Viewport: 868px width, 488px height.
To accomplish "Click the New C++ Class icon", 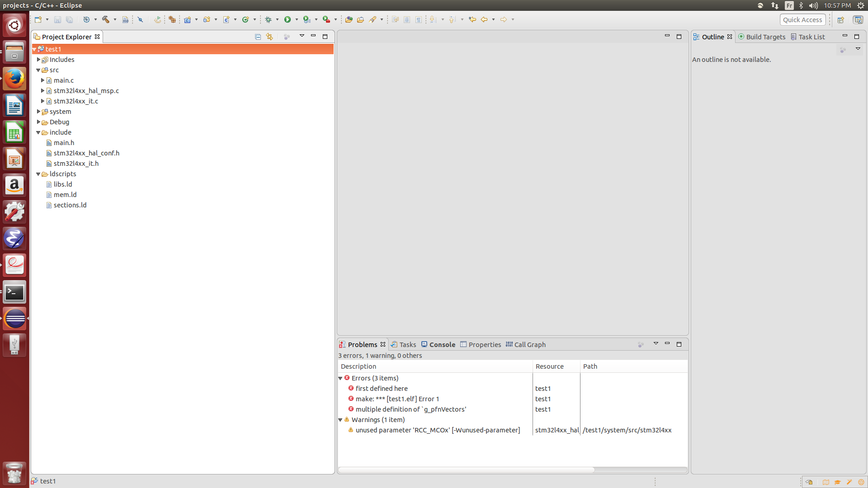I will (245, 19).
